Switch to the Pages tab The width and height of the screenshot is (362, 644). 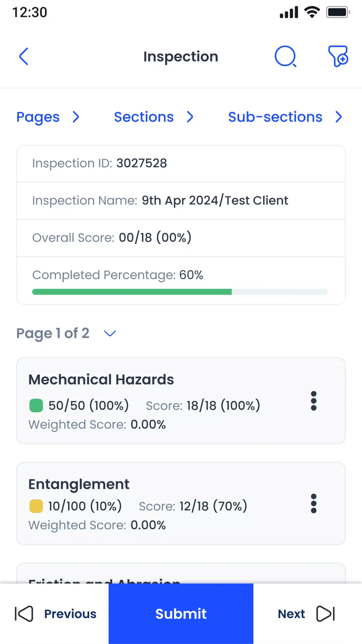click(38, 117)
